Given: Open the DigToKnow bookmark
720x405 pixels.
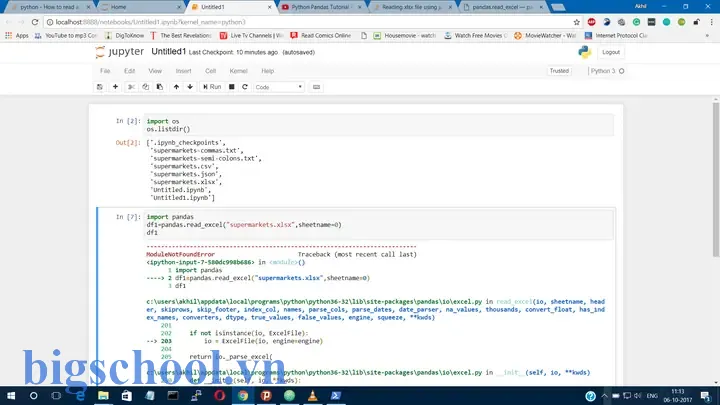Looking at the screenshot, I should click(x=124, y=35).
